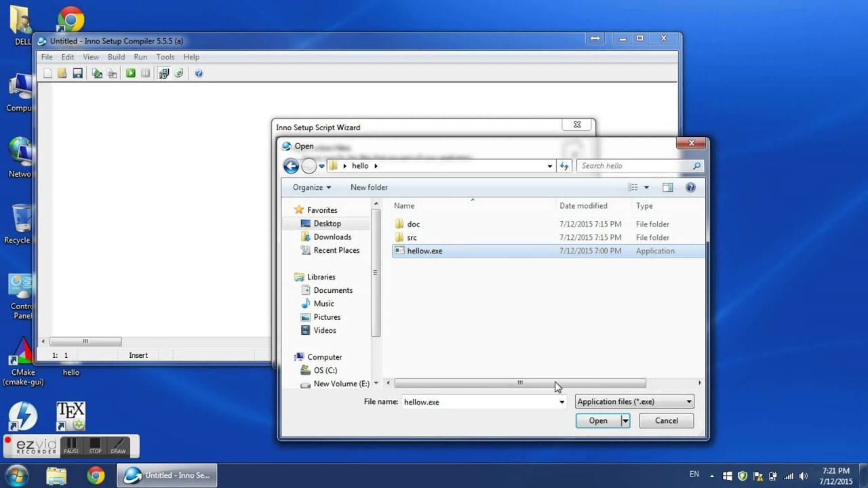The image size is (868, 488).
Task: Click Help icon in Inno Setup toolbar
Action: (199, 73)
